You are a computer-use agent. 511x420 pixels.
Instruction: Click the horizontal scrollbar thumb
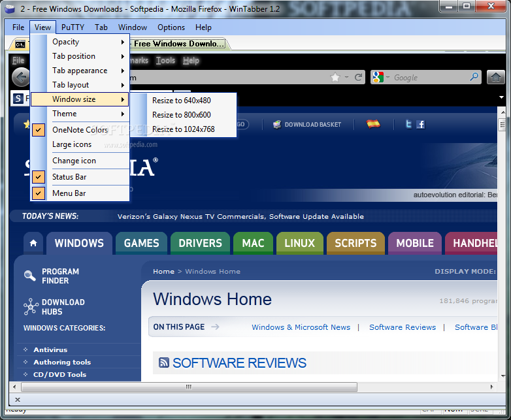pos(189,387)
